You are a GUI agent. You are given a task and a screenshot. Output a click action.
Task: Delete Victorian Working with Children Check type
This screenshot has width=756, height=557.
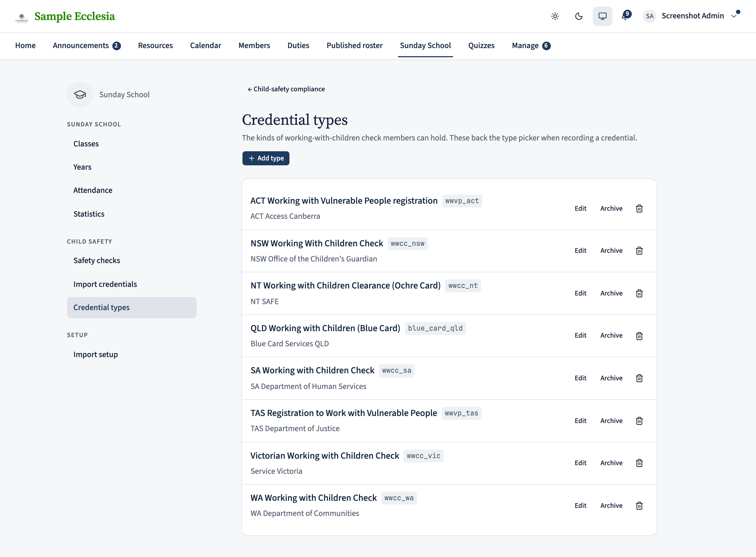click(639, 463)
